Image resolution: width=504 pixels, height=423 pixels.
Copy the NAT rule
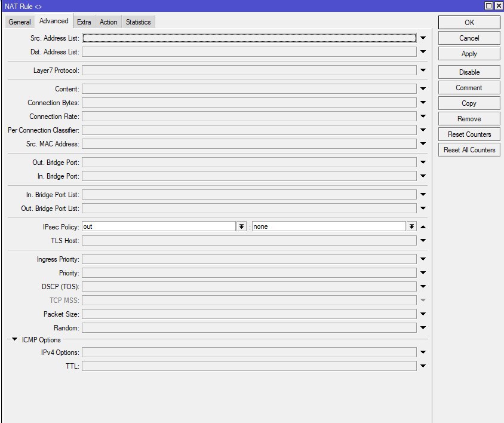pyautogui.click(x=469, y=103)
